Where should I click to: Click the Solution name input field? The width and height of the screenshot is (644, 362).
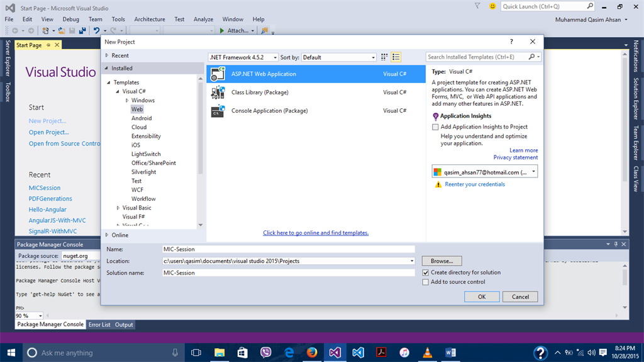[x=289, y=273]
